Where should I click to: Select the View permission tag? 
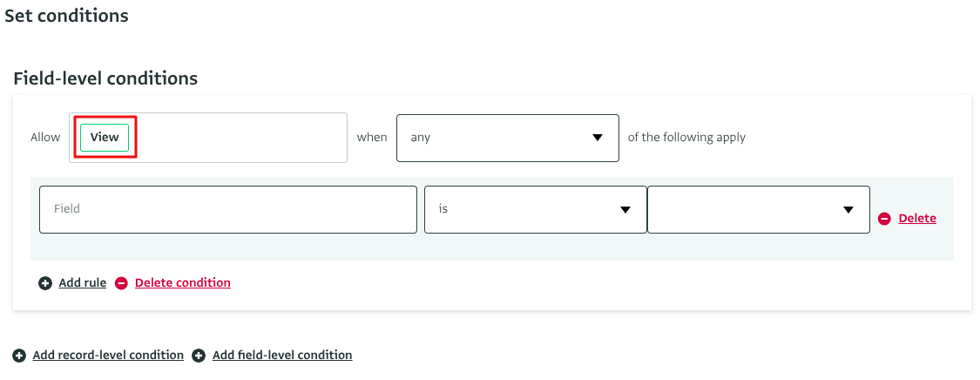[x=105, y=138]
